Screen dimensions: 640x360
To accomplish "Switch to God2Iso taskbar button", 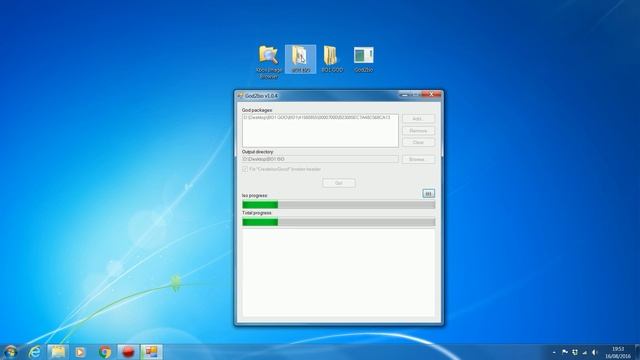I will (151, 352).
